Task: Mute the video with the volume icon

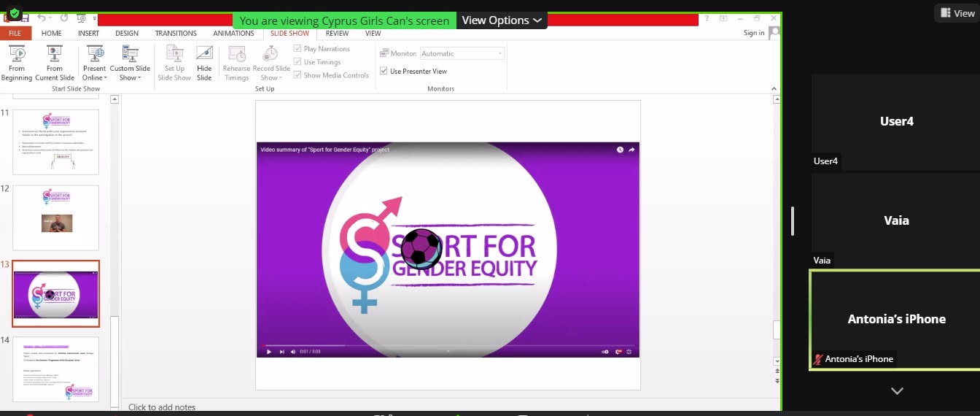Action: point(293,352)
